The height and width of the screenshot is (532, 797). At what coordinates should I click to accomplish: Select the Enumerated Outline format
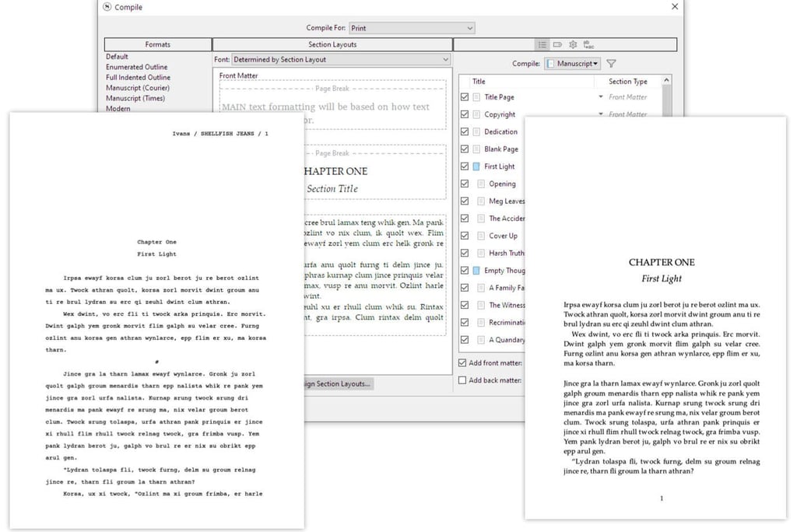coord(136,67)
